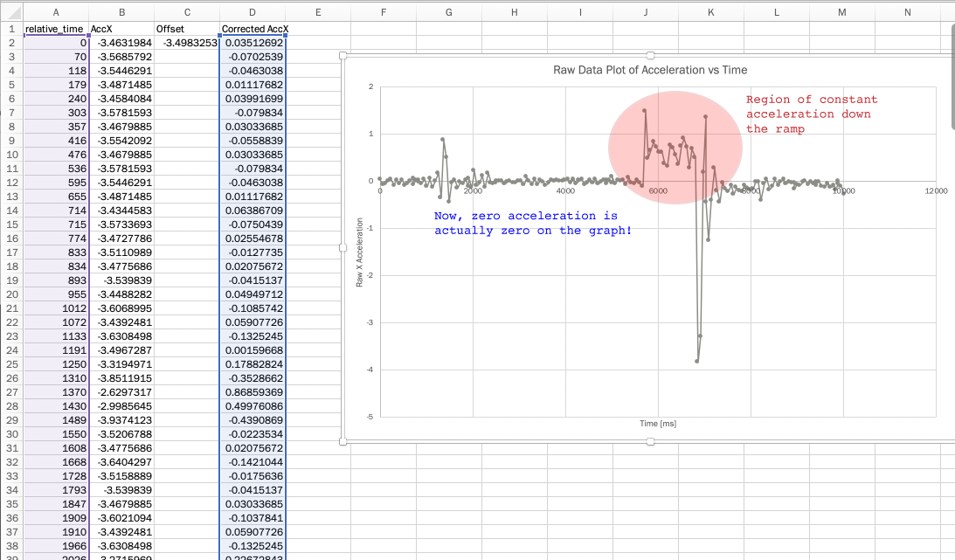
Task: Click the red 'Region of constant acceleration' text box
Action: (x=812, y=114)
